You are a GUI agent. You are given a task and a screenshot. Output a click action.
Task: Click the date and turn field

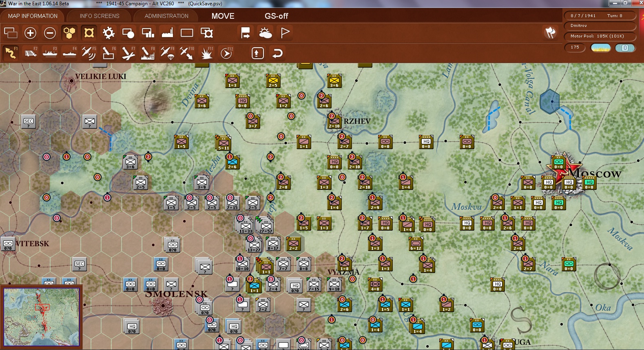(600, 15)
